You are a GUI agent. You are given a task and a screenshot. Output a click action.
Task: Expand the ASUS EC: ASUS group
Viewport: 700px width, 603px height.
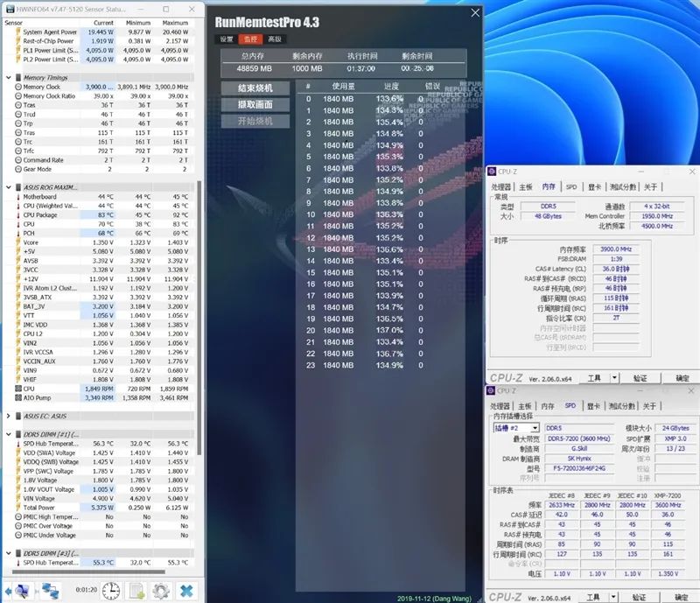pos(8,416)
